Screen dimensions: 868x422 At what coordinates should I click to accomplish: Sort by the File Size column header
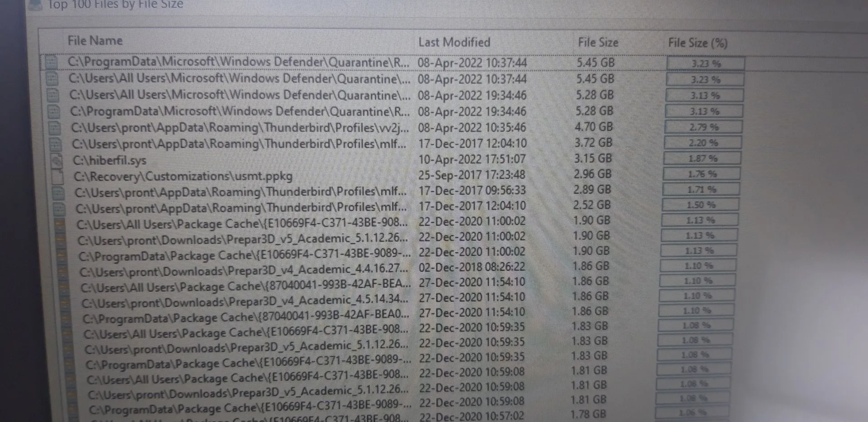598,43
